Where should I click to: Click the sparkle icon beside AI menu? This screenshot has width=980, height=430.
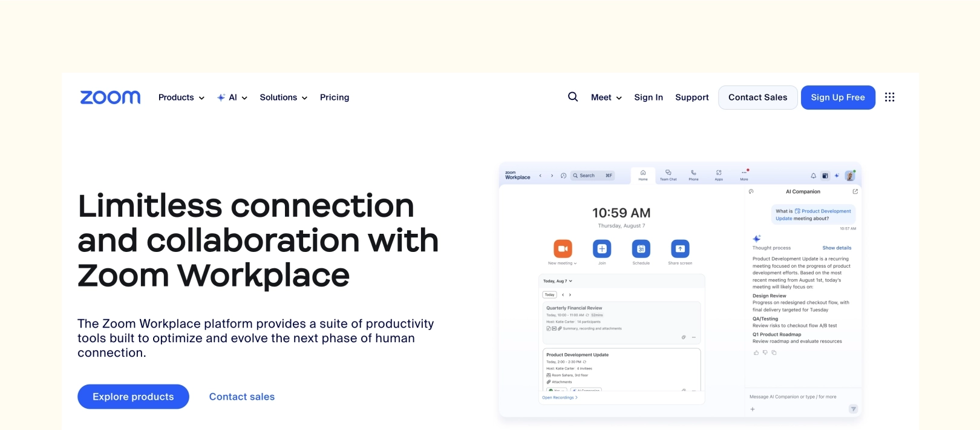pyautogui.click(x=221, y=98)
